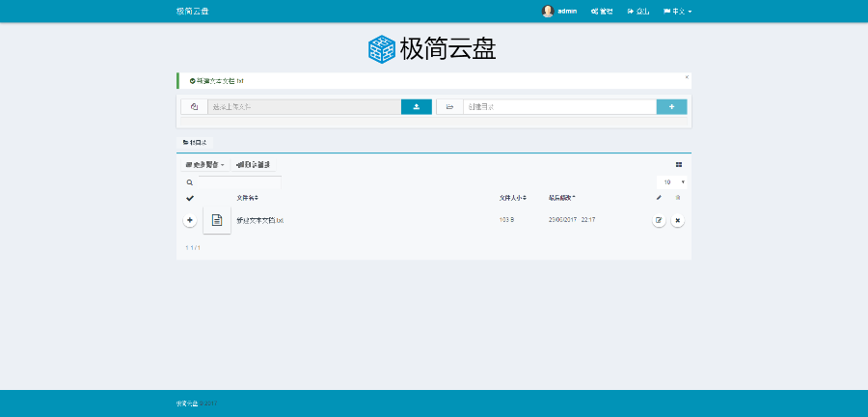Viewport: 868px width, 417px height.
Task: Open the 管理 admin menu item
Action: point(602,12)
